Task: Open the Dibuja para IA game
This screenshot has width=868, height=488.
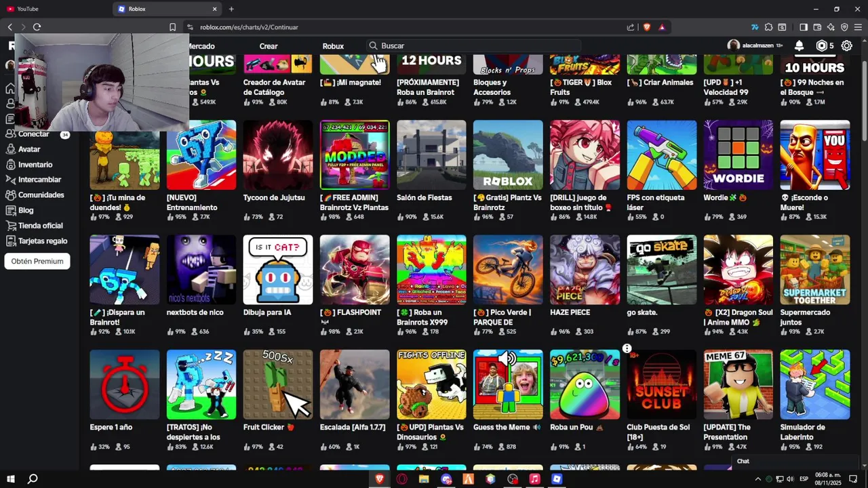Action: click(277, 270)
